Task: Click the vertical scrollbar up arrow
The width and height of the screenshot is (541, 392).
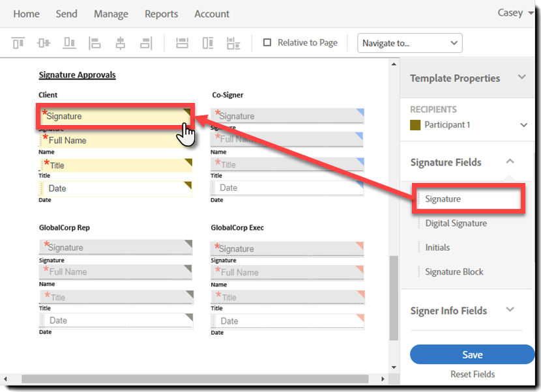Action: (394, 64)
